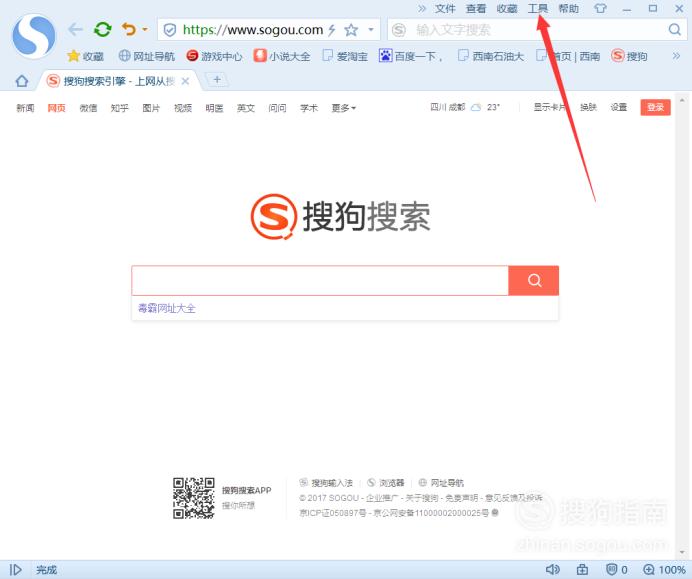Open the 收藏 menu

(x=507, y=8)
